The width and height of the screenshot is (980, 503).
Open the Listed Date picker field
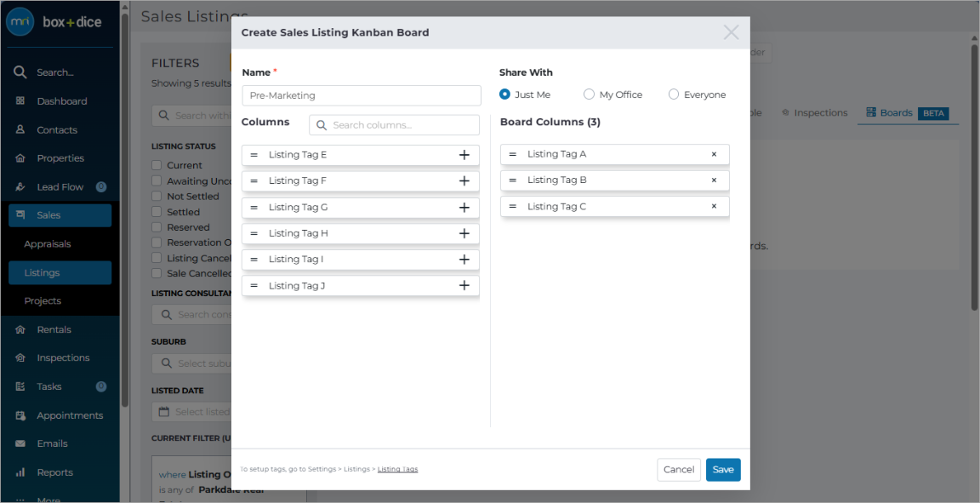pyautogui.click(x=191, y=412)
